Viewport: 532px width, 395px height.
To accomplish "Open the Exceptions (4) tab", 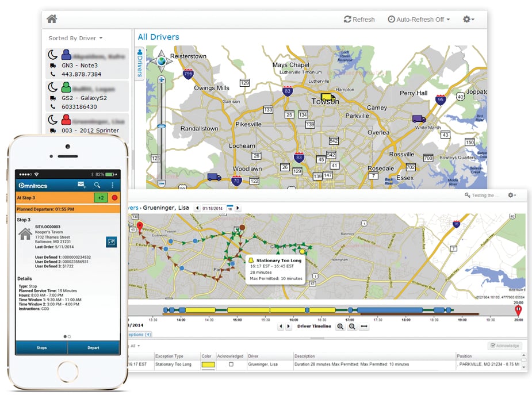I will 140,335.
